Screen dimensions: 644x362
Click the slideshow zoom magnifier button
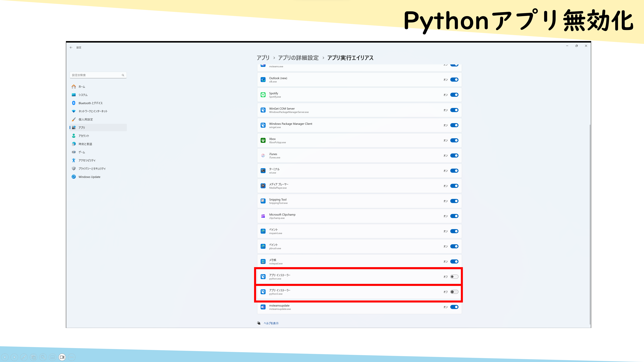click(43, 357)
